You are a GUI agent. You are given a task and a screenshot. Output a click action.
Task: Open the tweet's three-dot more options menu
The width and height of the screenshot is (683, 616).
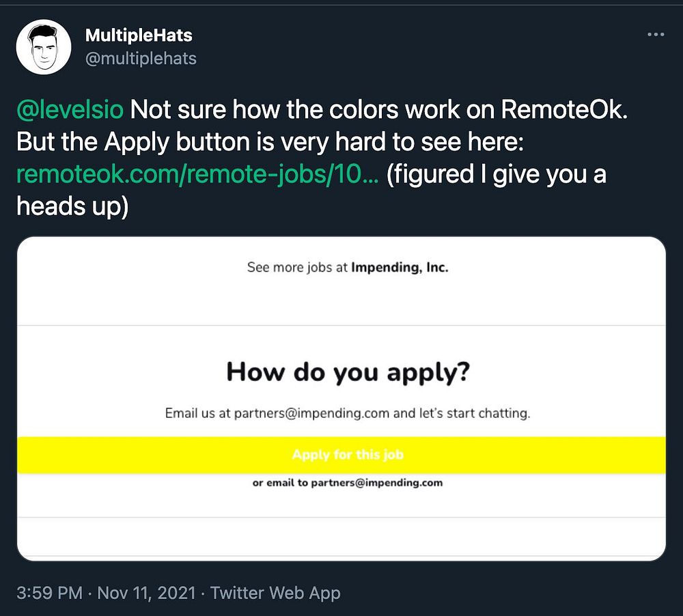656,34
